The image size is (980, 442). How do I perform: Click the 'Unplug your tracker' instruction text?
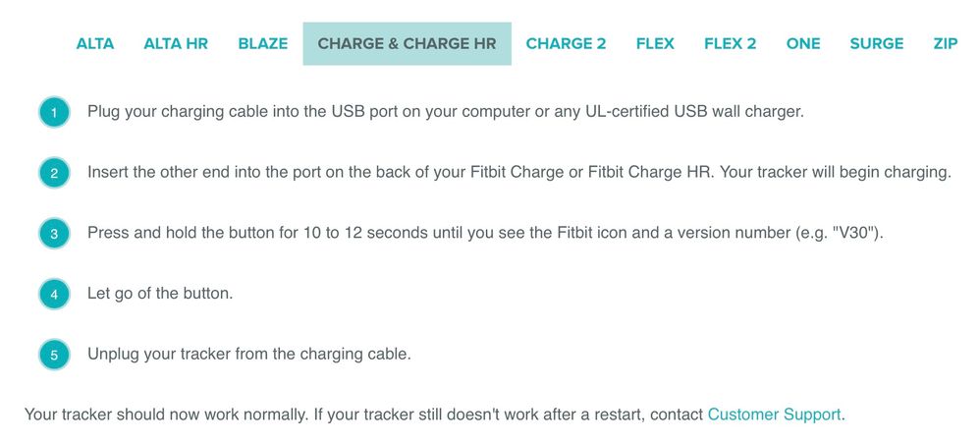249,354
